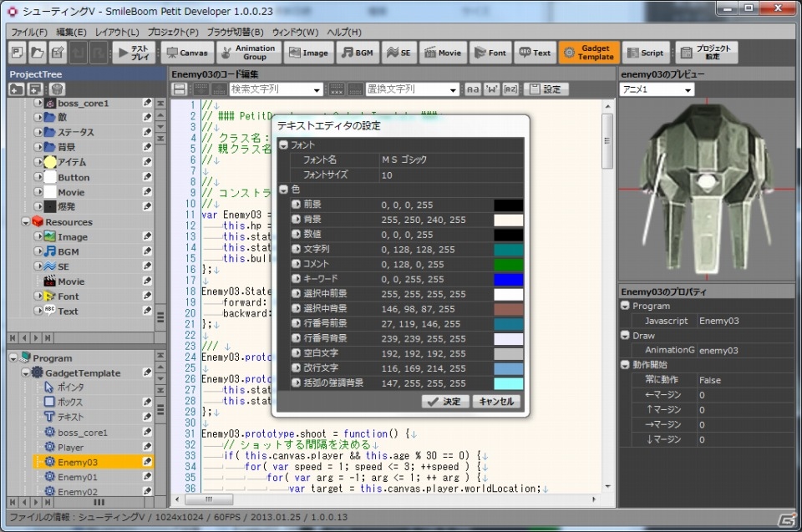Select Player in GadgetTemplate tree

(x=70, y=447)
